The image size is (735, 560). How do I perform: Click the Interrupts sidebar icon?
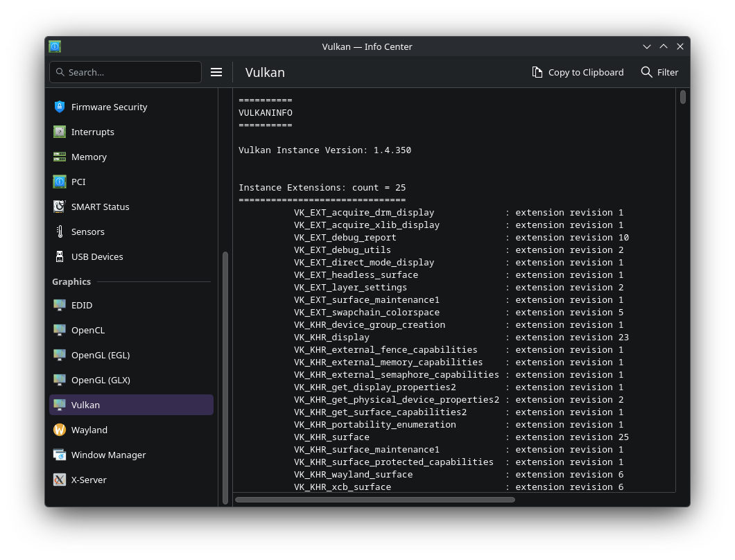60,132
